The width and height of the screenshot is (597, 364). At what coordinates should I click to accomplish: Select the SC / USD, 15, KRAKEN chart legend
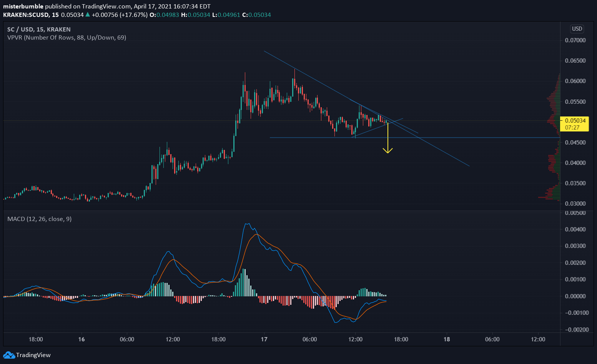click(x=39, y=29)
